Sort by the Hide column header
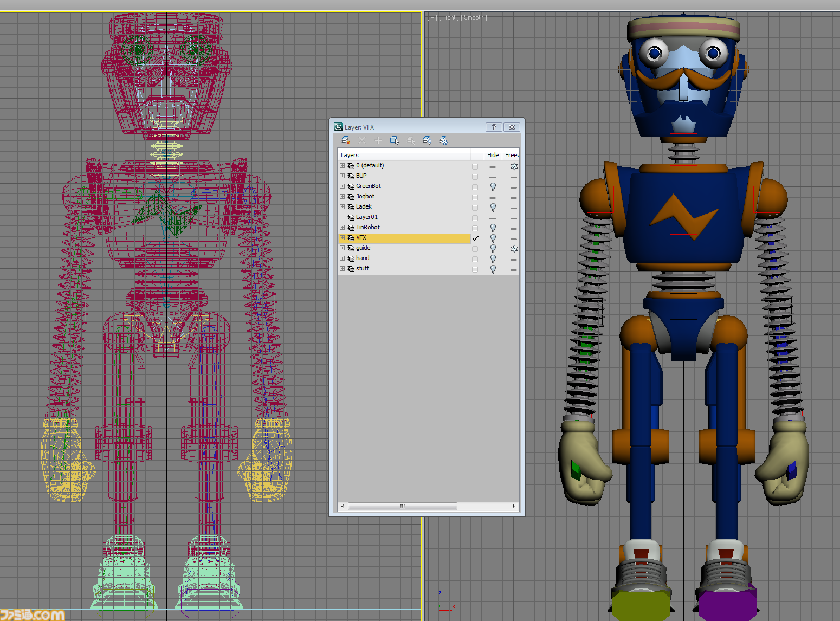The image size is (840, 621). [493, 155]
